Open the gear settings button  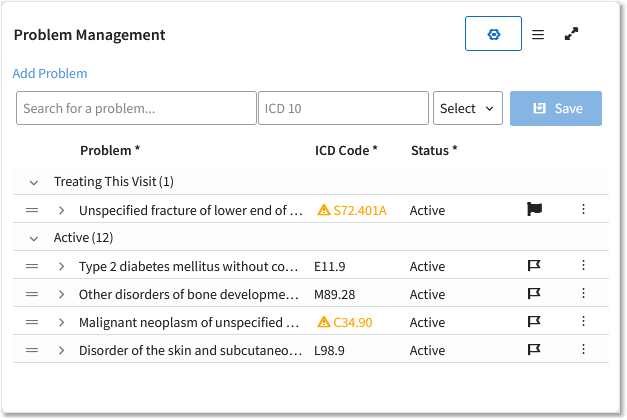[493, 34]
